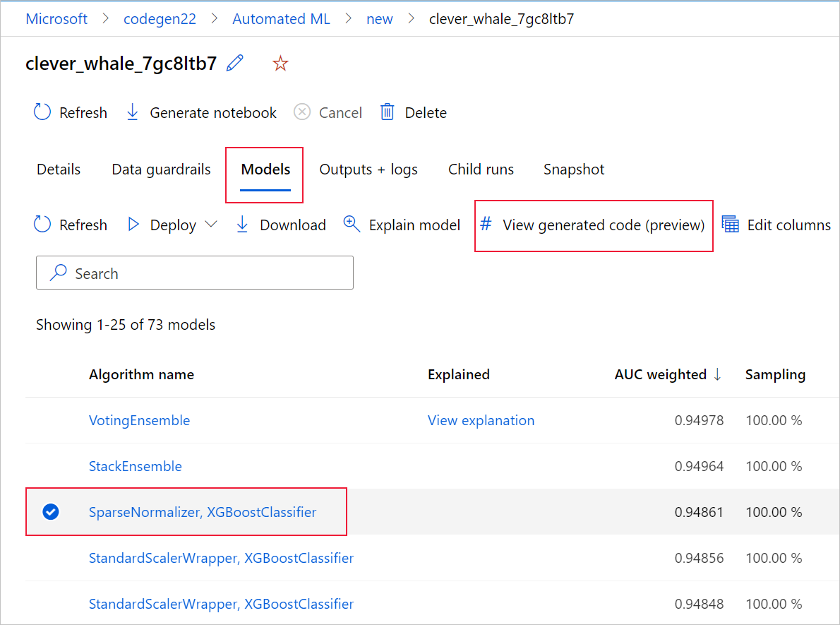The image size is (840, 625).
Task: Select the StackEnsemble model row checkbox
Action: pos(50,466)
